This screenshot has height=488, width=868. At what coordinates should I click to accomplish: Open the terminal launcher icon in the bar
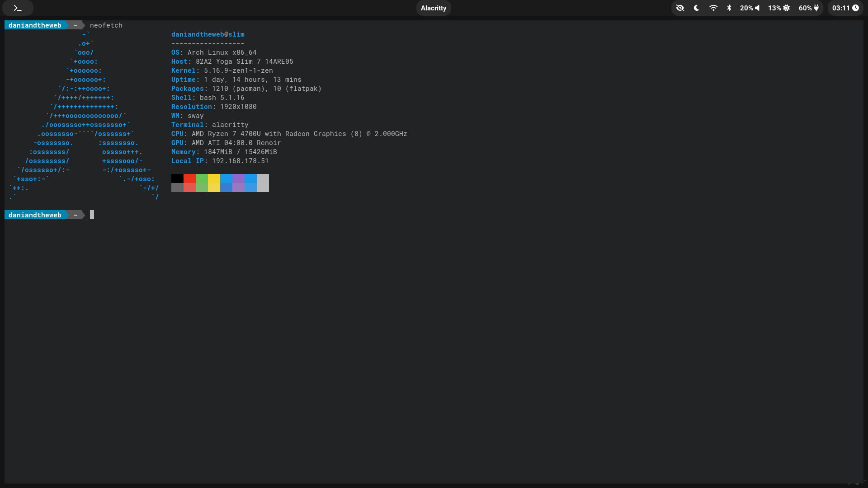18,8
